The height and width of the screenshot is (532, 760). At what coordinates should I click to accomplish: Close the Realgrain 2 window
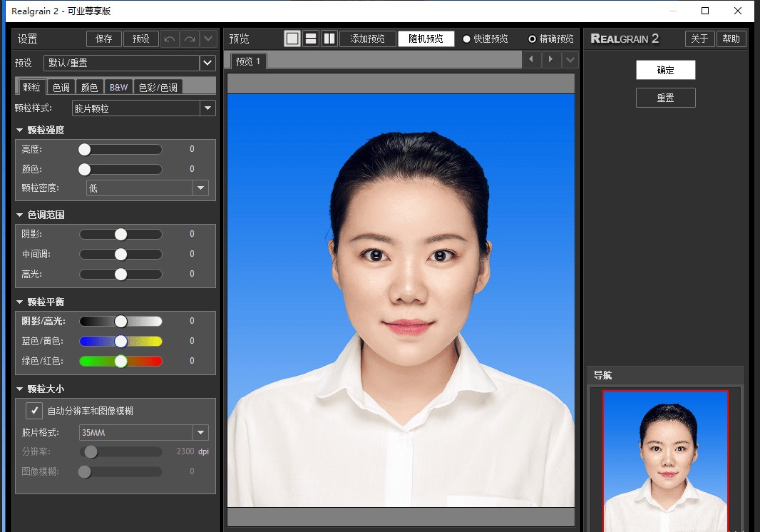point(738,11)
